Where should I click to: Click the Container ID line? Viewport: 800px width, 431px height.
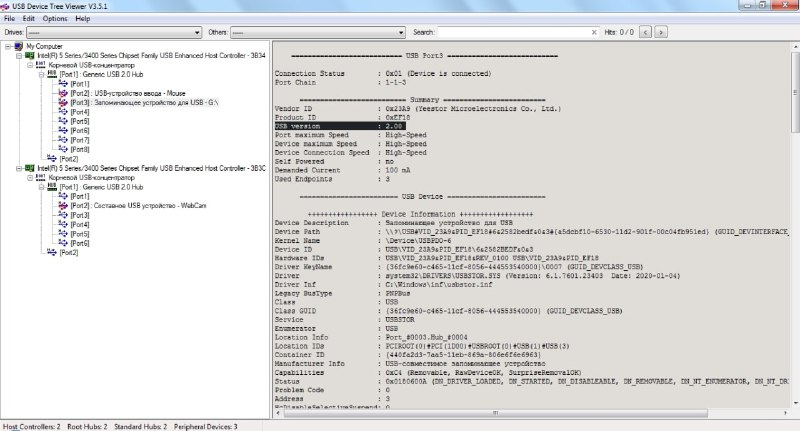pyautogui.click(x=408, y=355)
